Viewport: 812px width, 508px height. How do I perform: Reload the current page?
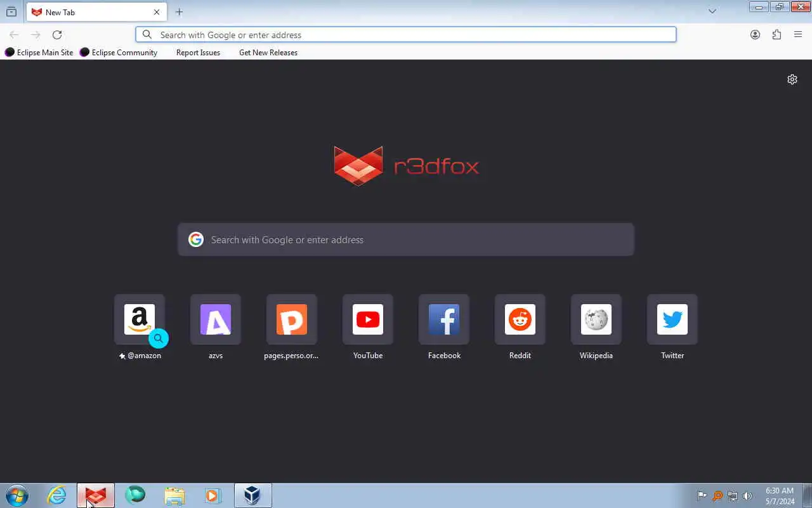coord(57,35)
